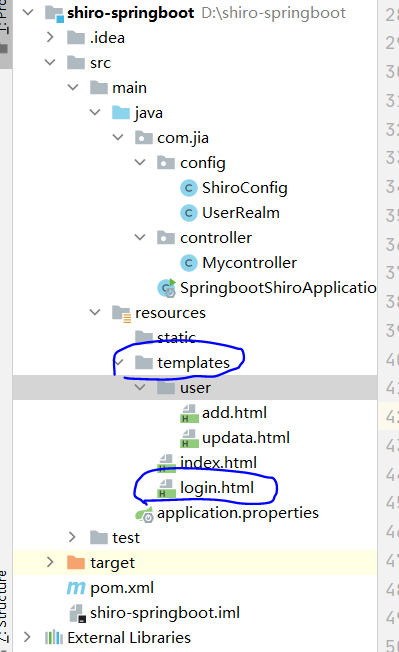This screenshot has height=652, width=399.
Task: Open pom.xml file
Action: point(122,588)
